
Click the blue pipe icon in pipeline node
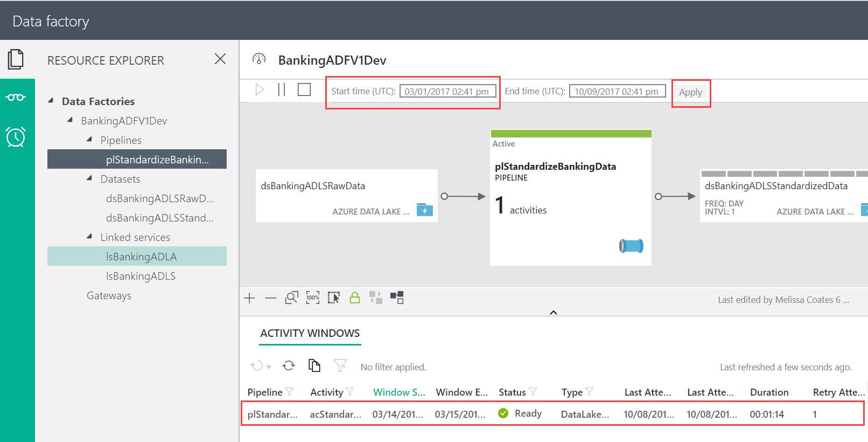pyautogui.click(x=631, y=246)
